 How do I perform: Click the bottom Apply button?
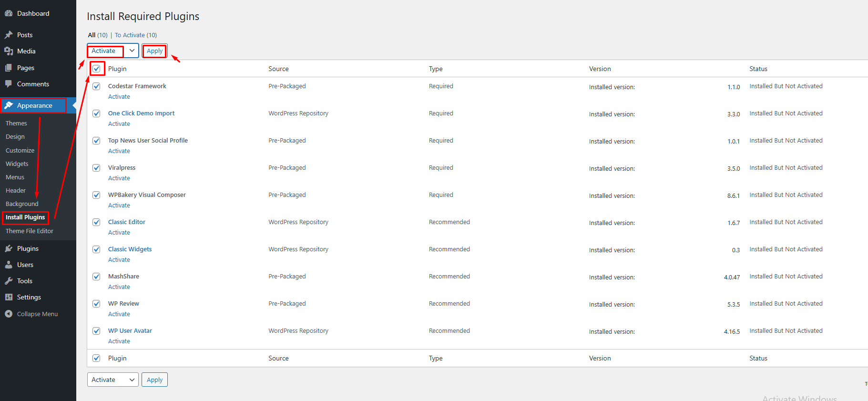[154, 380]
